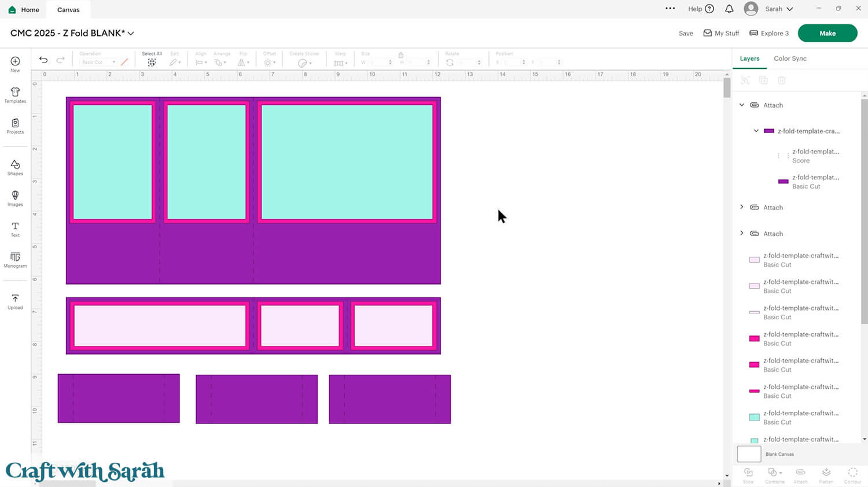
Task: Open the Warp dropdown
Action: 340,62
